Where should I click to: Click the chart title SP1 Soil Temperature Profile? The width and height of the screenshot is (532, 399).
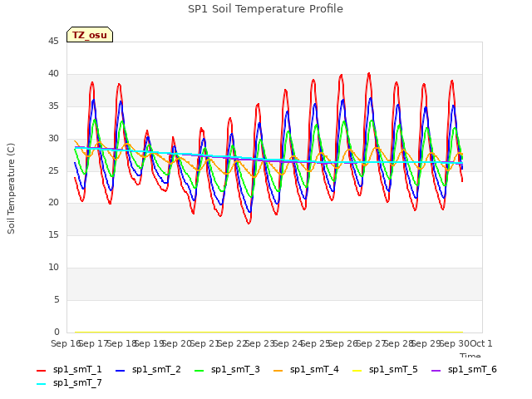click(x=265, y=9)
